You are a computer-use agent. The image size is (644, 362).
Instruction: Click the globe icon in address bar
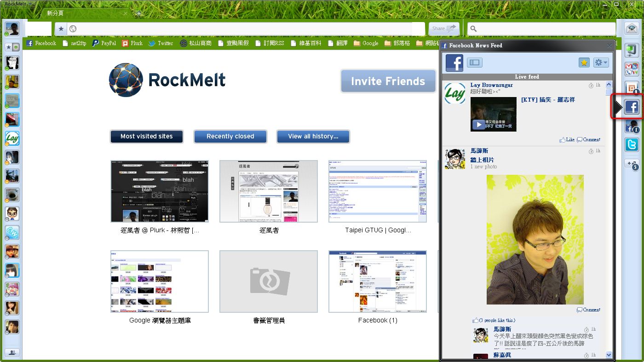[x=73, y=29]
